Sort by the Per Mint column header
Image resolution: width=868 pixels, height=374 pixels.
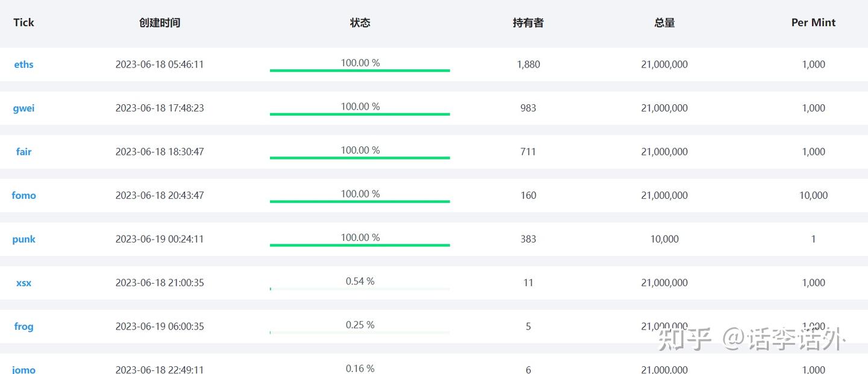(x=813, y=22)
